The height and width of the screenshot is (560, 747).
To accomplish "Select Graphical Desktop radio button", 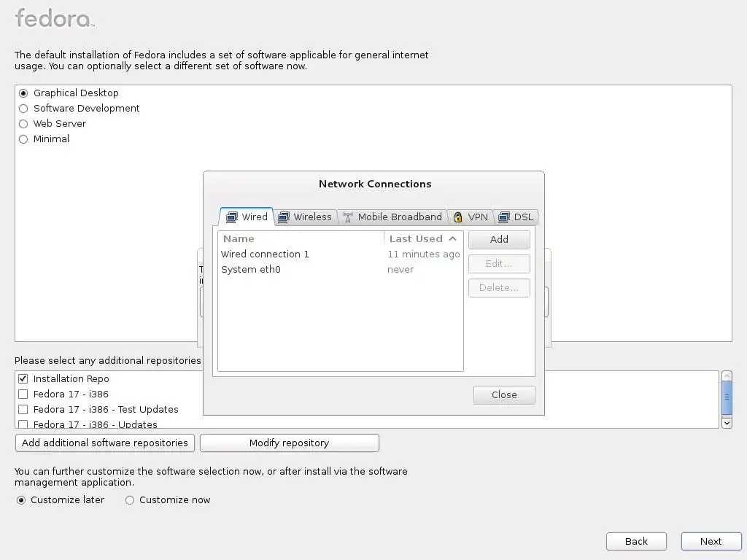I will tap(23, 93).
